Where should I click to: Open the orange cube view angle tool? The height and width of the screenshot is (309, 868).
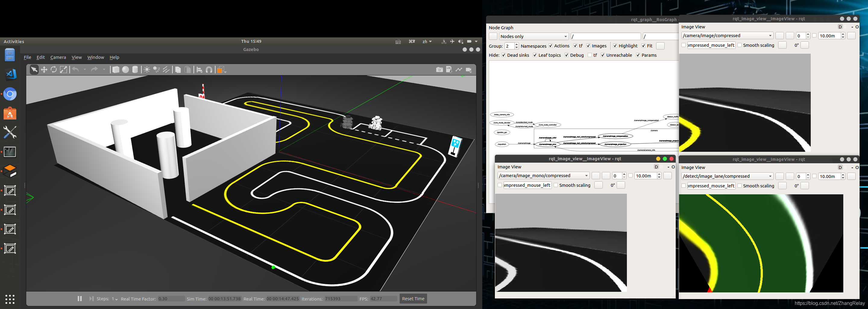(221, 69)
